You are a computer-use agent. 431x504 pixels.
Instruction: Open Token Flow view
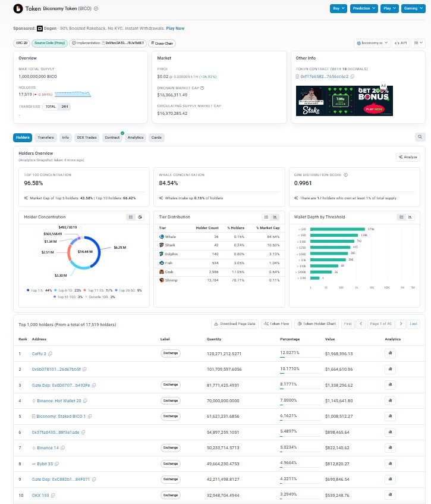(276, 324)
